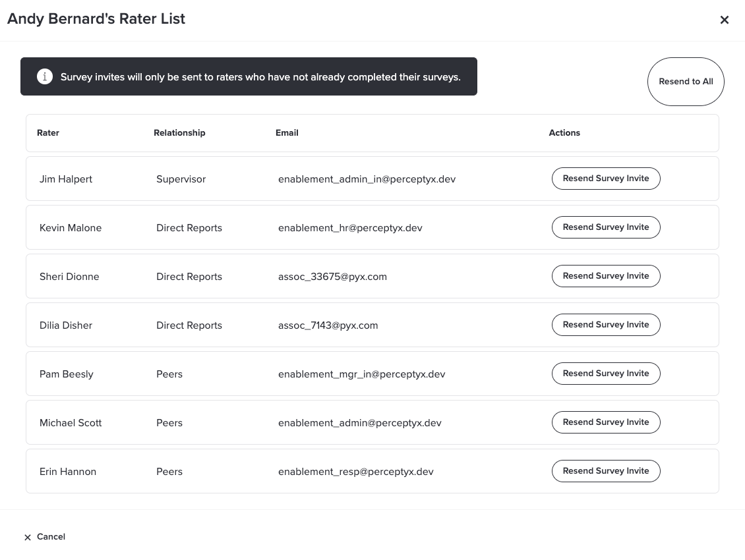The height and width of the screenshot is (560, 745).
Task: Resend survey invite to Jim Halpert
Action: coord(606,179)
